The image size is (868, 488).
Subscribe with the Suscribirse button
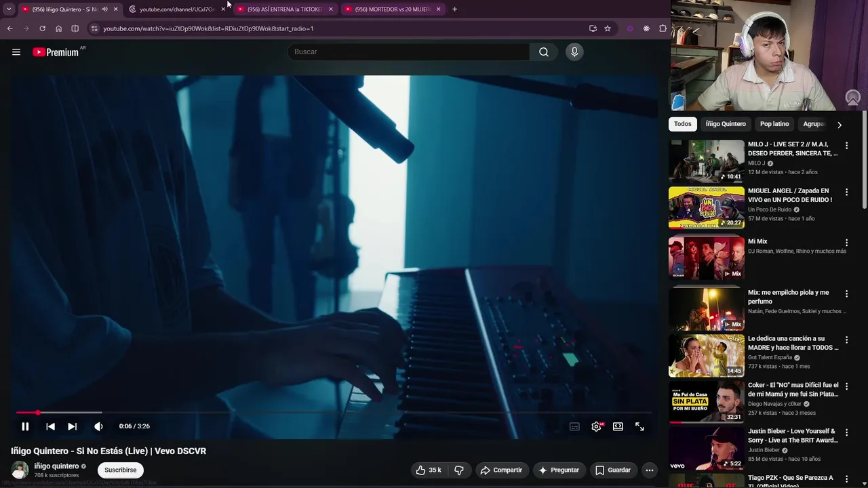(121, 470)
